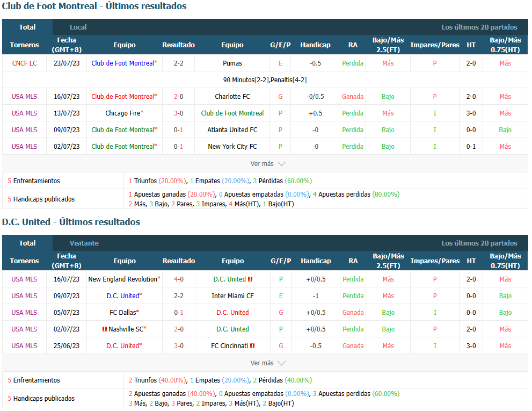
Task: Click the red card icon before Nashville SC
Action: (x=105, y=329)
